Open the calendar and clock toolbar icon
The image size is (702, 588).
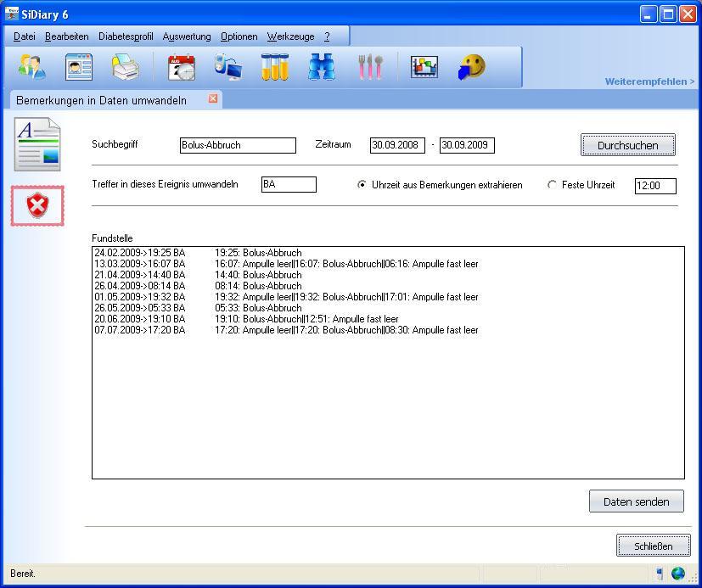click(182, 67)
